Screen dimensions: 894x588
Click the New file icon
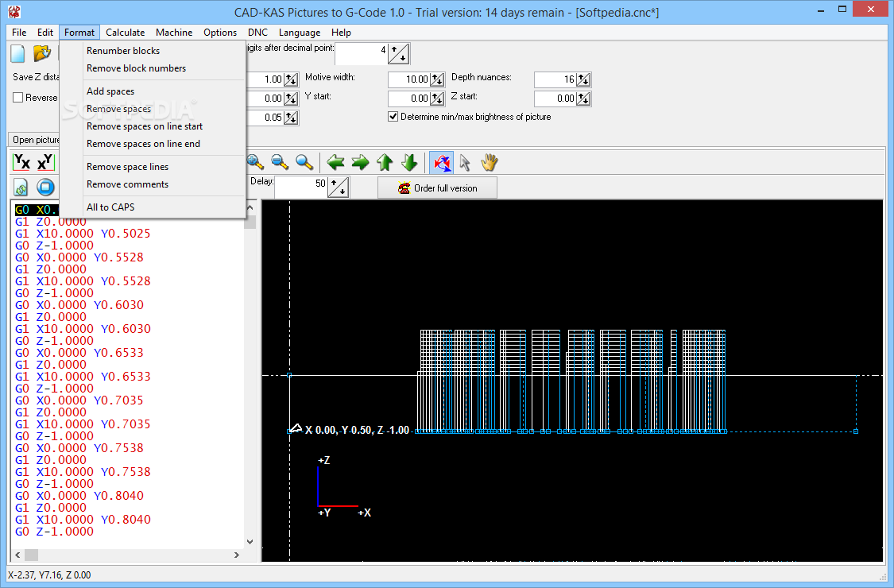click(x=18, y=53)
